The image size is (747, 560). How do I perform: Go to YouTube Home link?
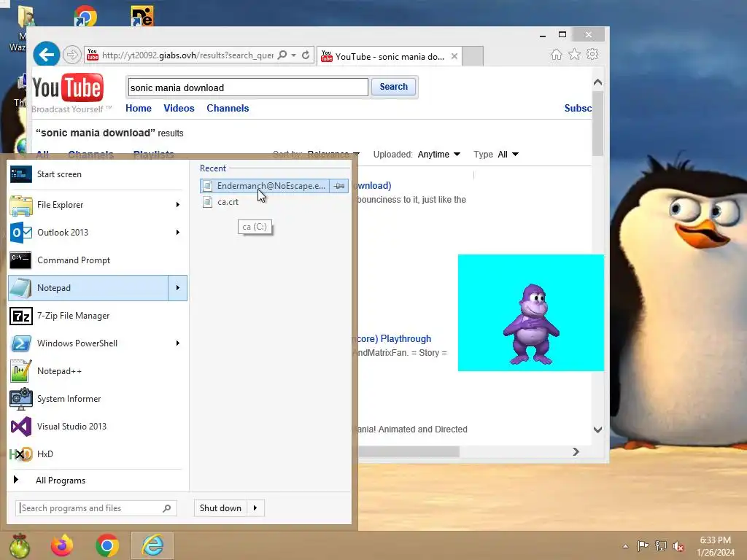(139, 108)
